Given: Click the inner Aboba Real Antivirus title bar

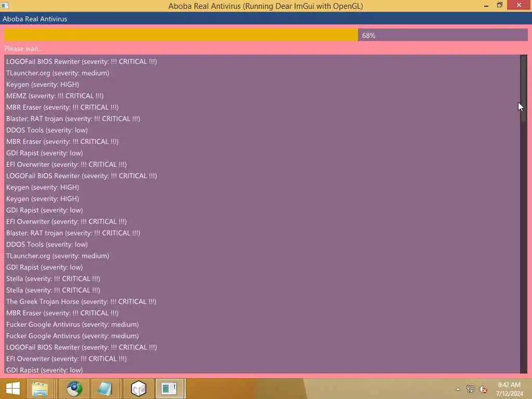Looking at the screenshot, I should 266,19.
